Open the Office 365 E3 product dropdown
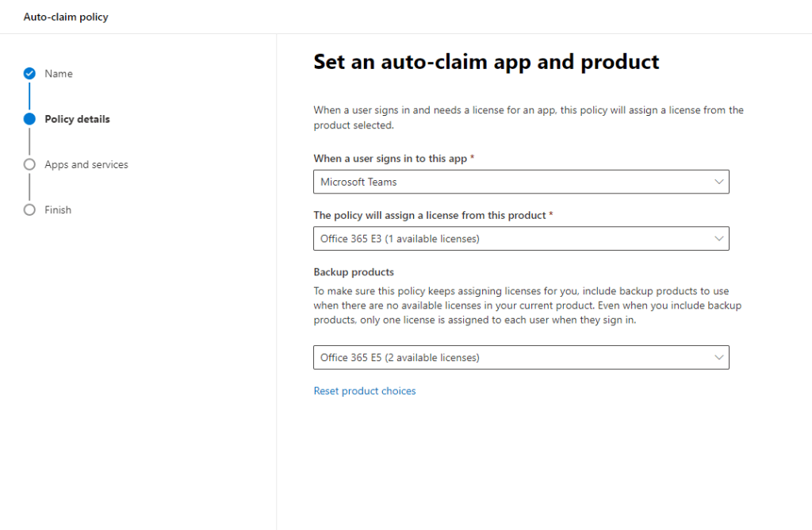Image resolution: width=812 pixels, height=530 pixels. click(x=507, y=239)
